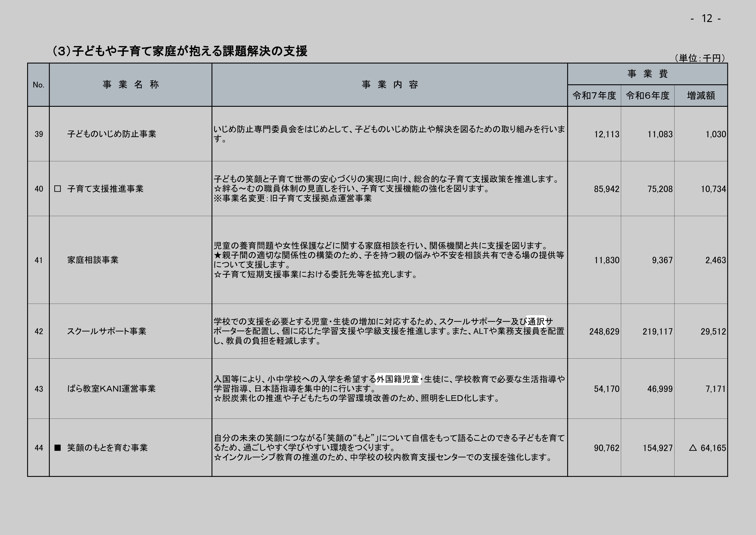The height and width of the screenshot is (535, 756).
Task: Click the line るため、過ごしやすく学びやすい環境
Action: click(x=304, y=448)
